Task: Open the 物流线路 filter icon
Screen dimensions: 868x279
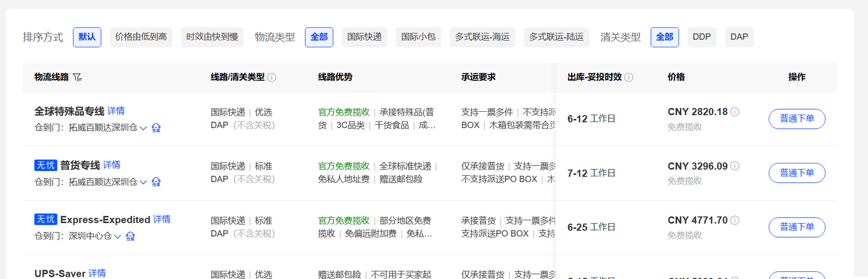Action: 78,78
